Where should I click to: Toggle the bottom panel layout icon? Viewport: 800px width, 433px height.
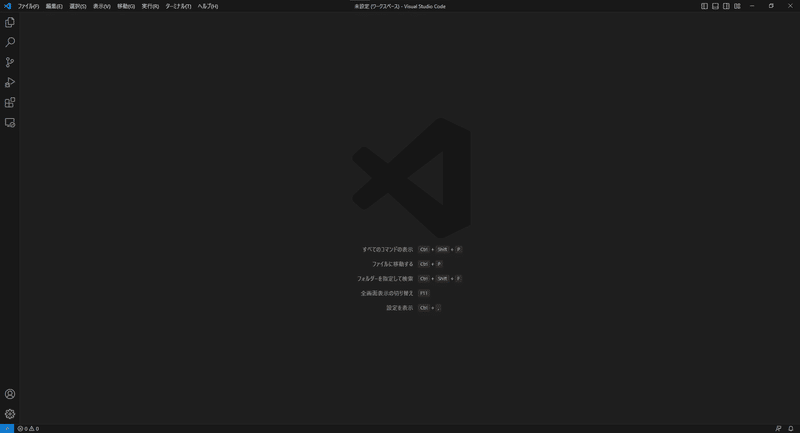pos(715,6)
